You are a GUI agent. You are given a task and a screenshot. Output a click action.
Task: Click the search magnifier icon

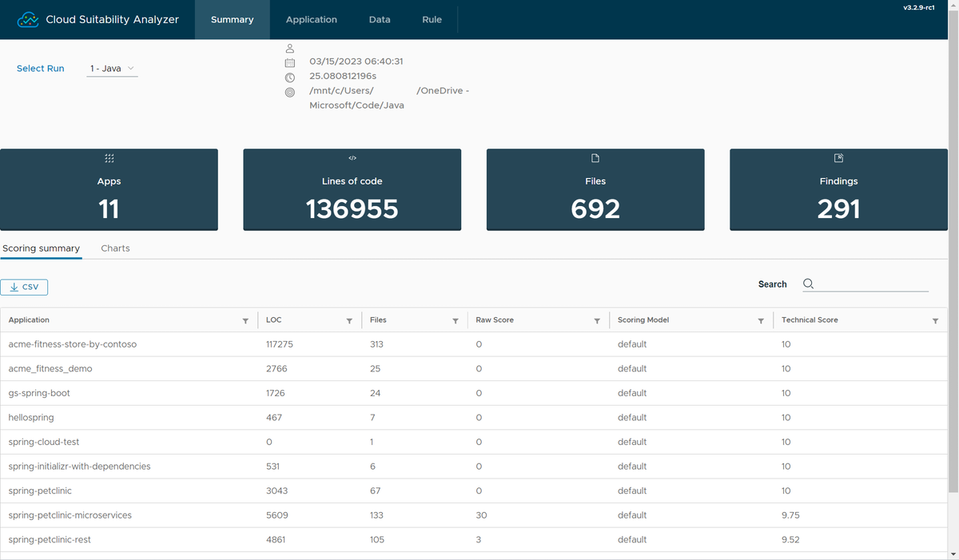(808, 284)
